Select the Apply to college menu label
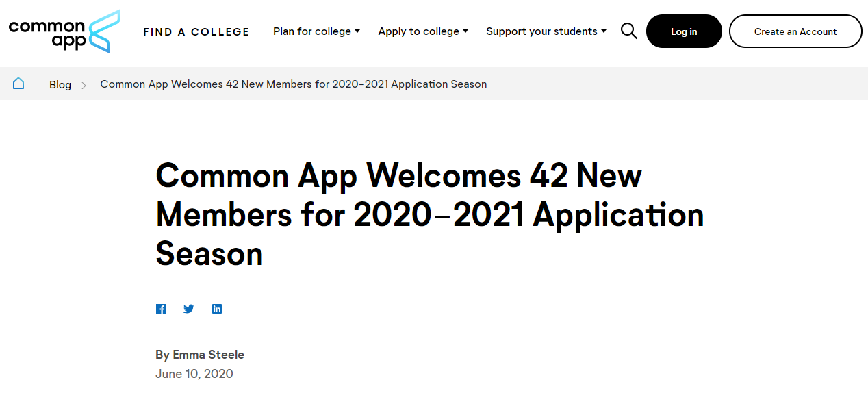This screenshot has height=393, width=868. coord(418,31)
